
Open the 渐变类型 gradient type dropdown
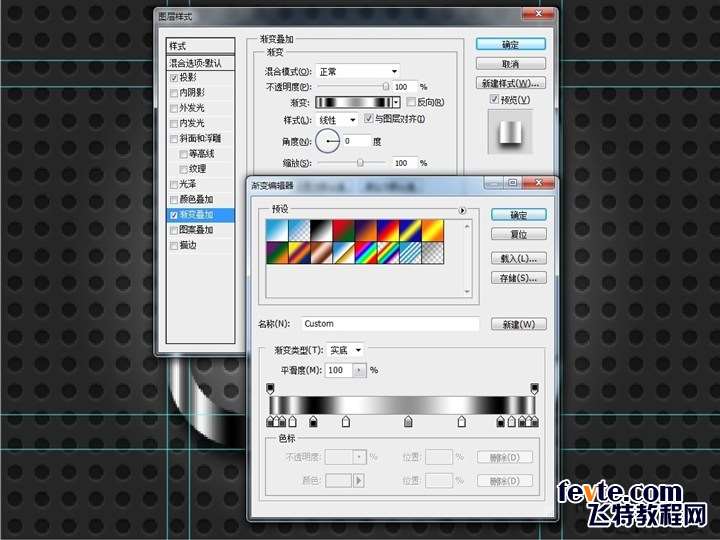(x=347, y=350)
